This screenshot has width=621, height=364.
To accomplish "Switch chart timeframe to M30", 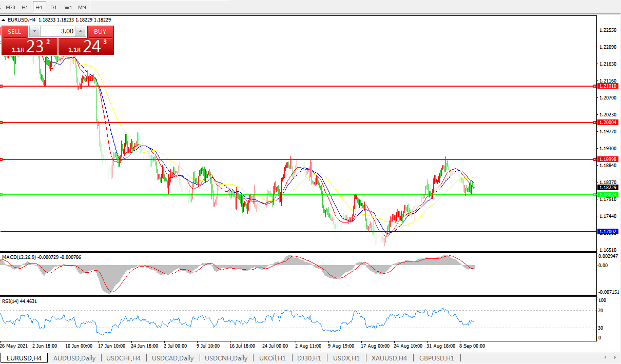I will point(10,7).
